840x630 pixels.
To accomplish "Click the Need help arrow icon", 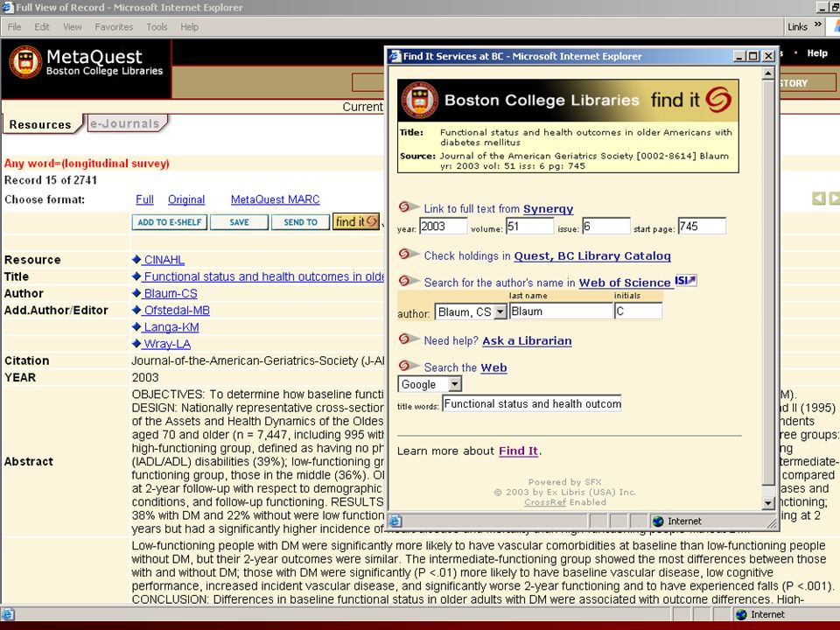I will tap(409, 339).
